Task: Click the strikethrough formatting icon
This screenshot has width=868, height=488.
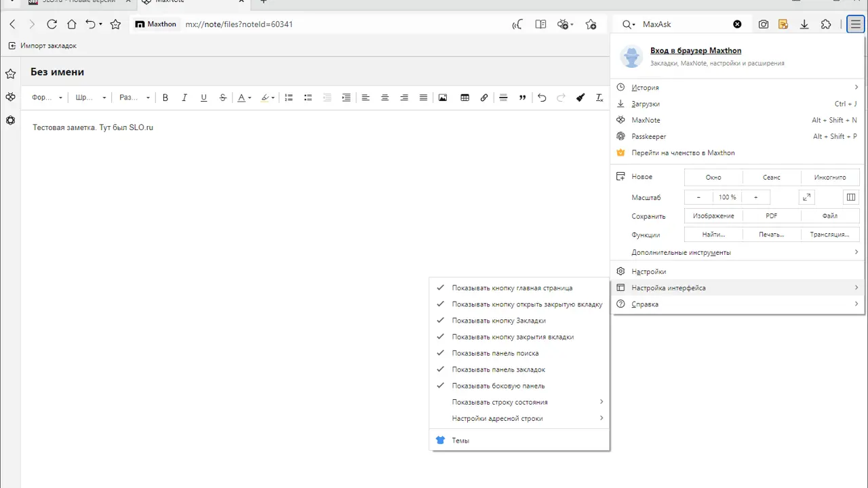Action: 223,98
